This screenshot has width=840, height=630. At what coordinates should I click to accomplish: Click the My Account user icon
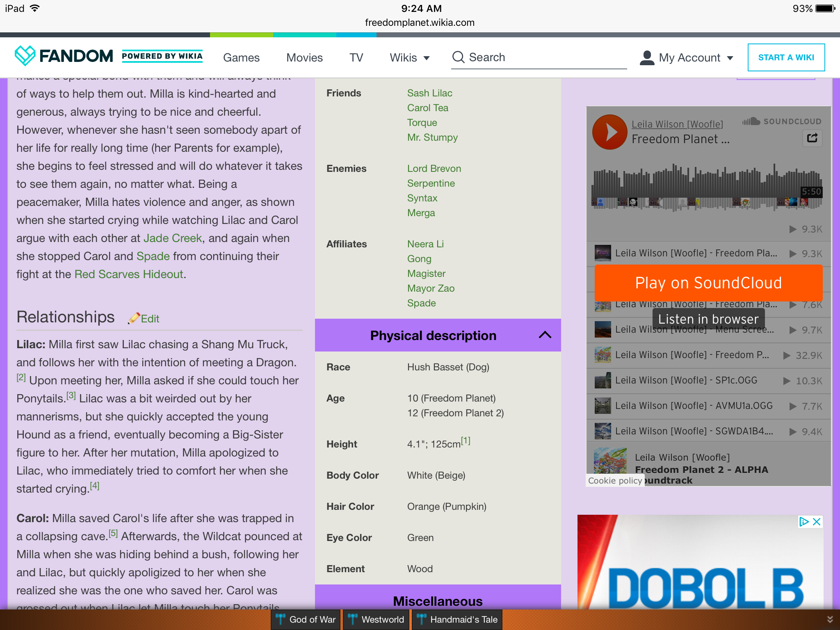[647, 57]
